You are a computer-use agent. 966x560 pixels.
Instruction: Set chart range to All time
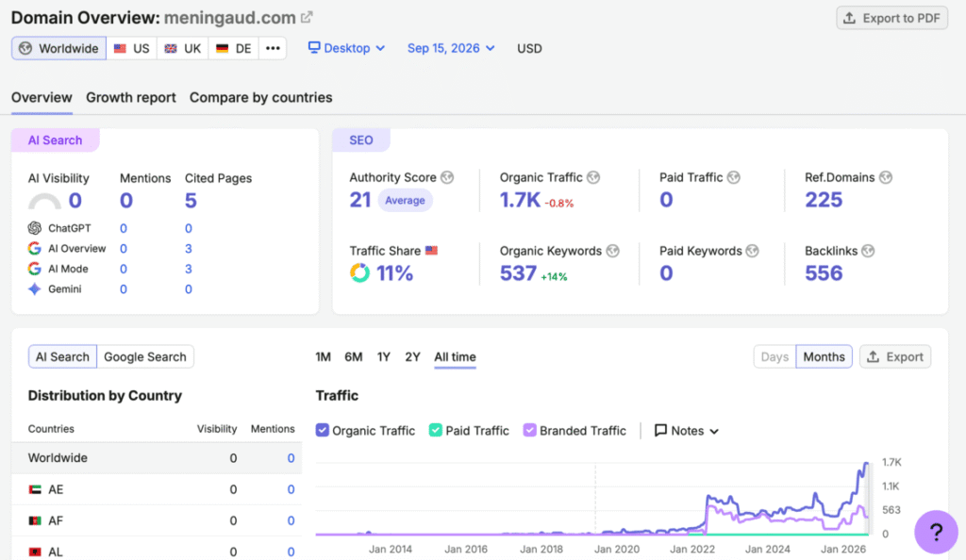pyautogui.click(x=455, y=357)
